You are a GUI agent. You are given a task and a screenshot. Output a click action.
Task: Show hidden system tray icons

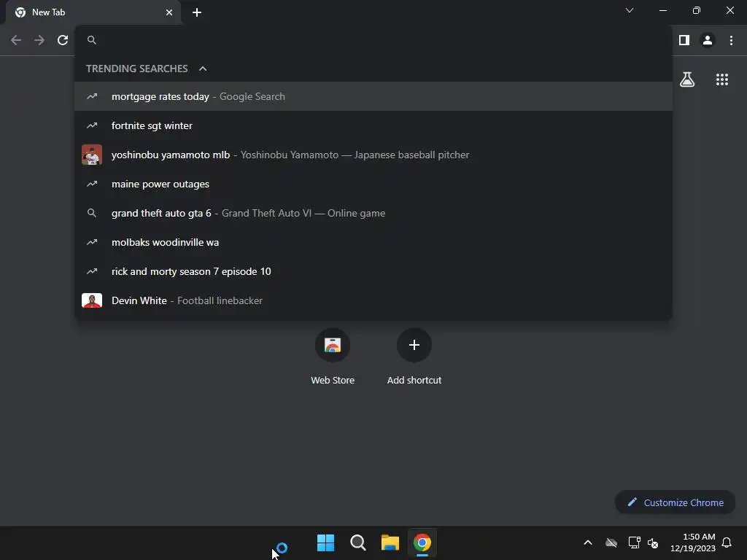[588, 542]
